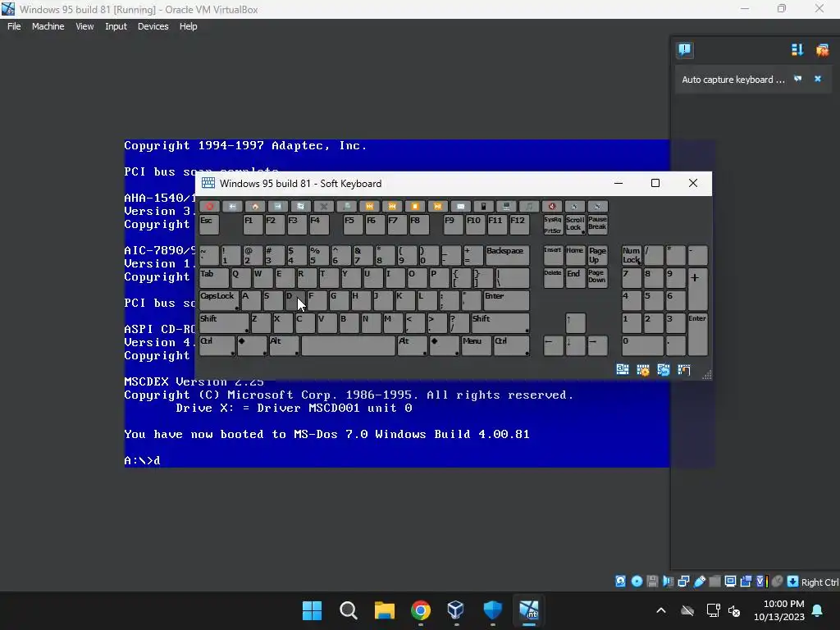Click the Auto capture keyboard notification details icon
Screen dimensions: 840x630
tap(797, 79)
